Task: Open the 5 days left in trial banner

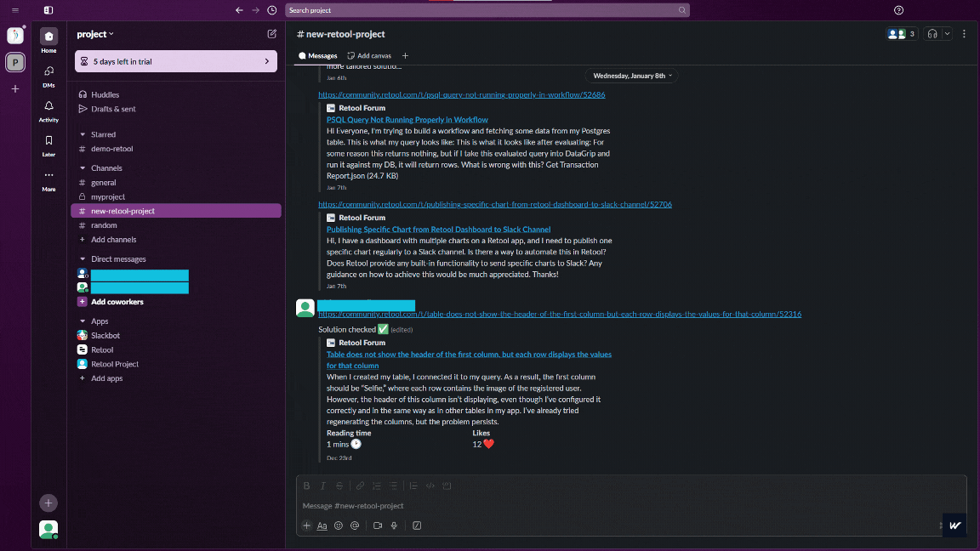Action: point(175,61)
